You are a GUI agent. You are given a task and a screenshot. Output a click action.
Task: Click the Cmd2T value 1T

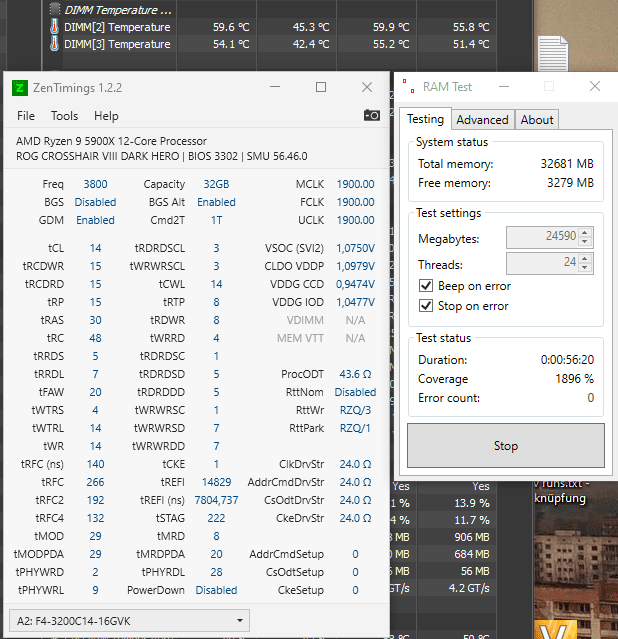[x=216, y=220]
